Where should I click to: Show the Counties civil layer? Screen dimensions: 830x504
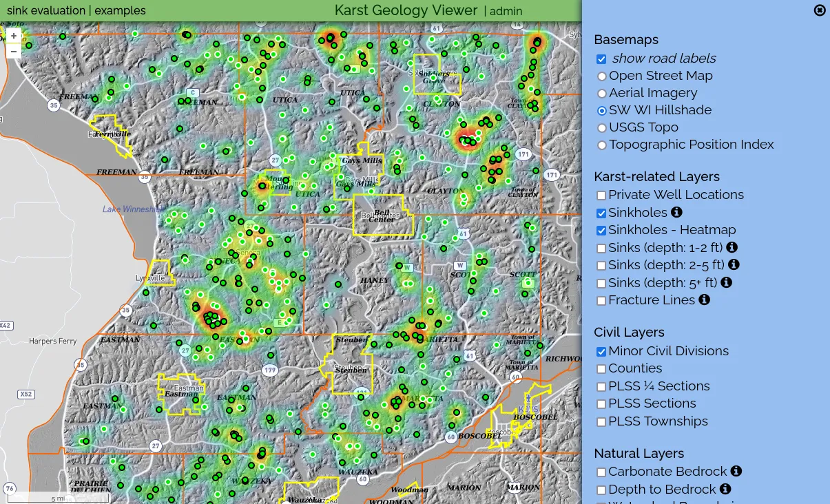(x=601, y=368)
